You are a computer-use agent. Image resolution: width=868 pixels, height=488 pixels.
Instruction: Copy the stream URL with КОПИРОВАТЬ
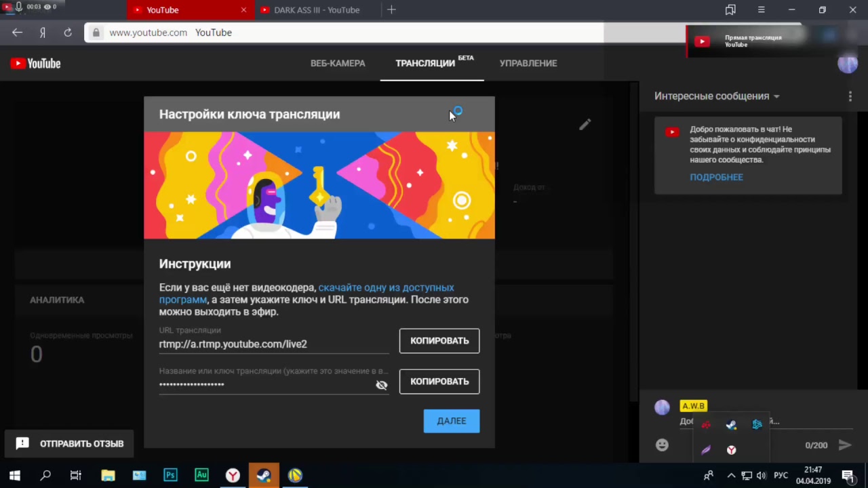tap(439, 341)
